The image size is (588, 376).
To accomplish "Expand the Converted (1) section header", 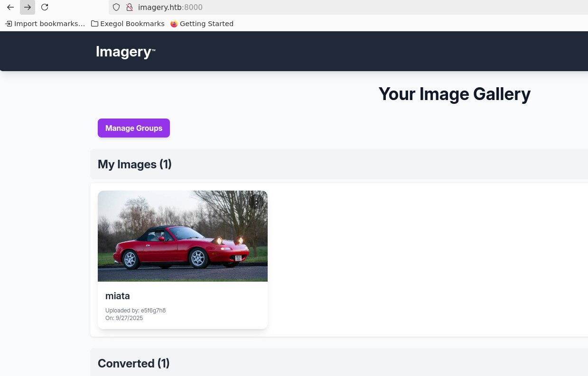I will [x=134, y=363].
